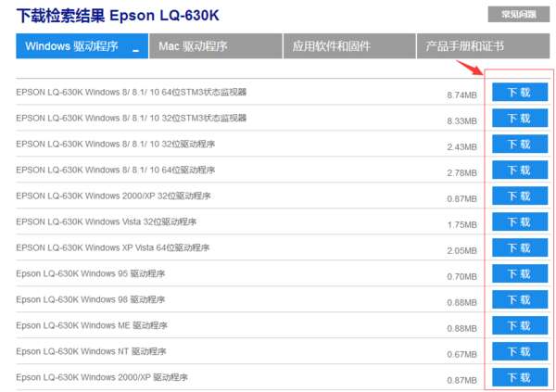Click text Epson LQ-630K Windows 95 驱动程序
The height and width of the screenshot is (392, 556).
click(x=91, y=273)
